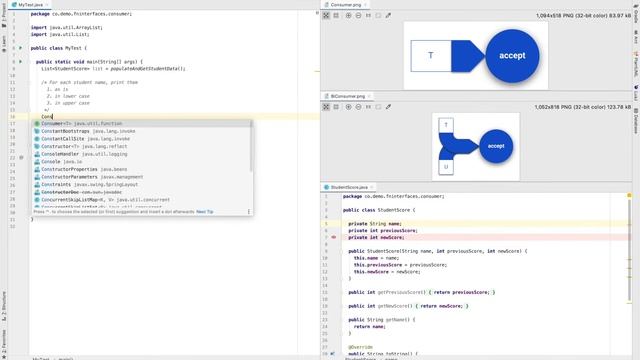Select Constraints javax.swing.SpringLayout suggestion
Screen dimensions: 640x360
click(142, 184)
